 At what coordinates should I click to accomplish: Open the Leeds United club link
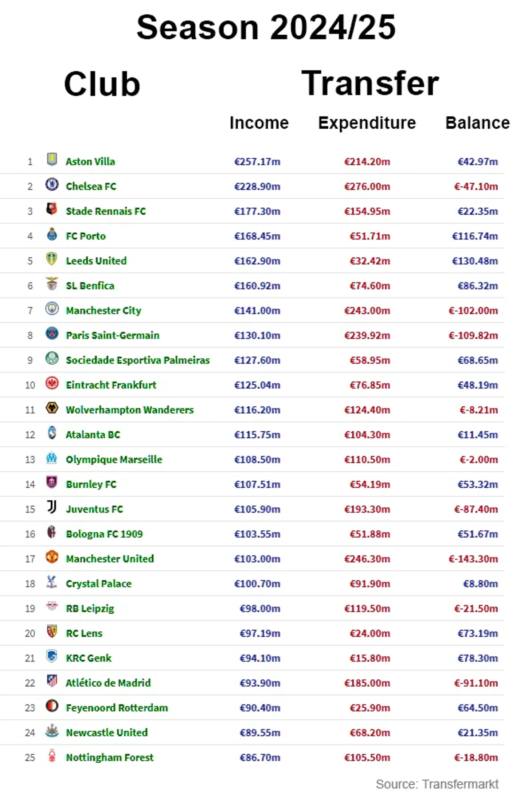96,261
